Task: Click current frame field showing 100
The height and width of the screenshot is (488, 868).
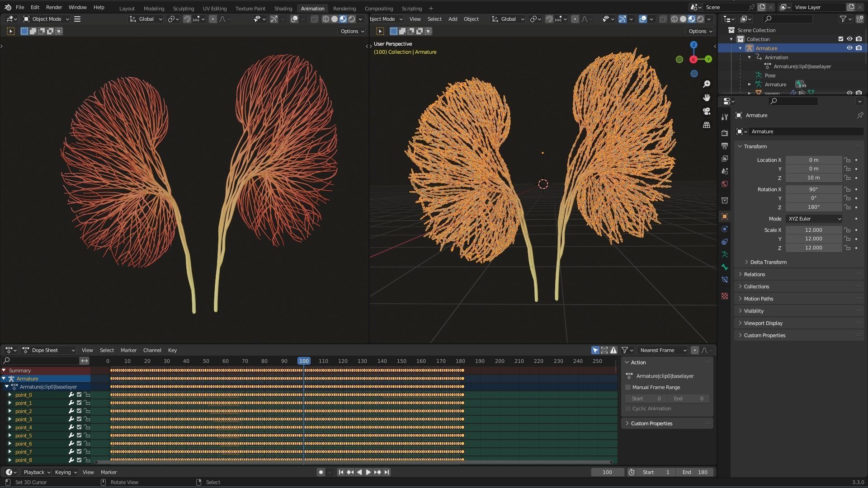Action: pos(607,472)
